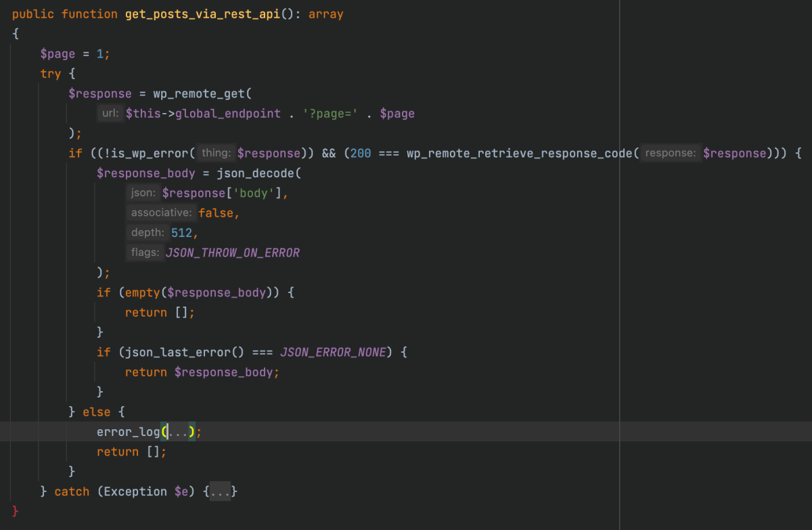Click the wp_remote_get function call
Image resolution: width=812 pixels, height=530 pixels.
point(199,94)
